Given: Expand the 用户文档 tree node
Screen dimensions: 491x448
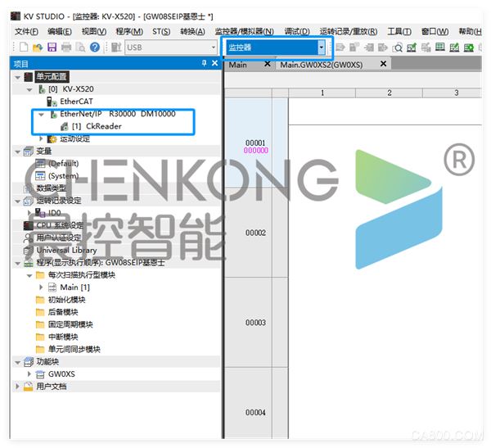Looking at the screenshot, I should point(18,387).
